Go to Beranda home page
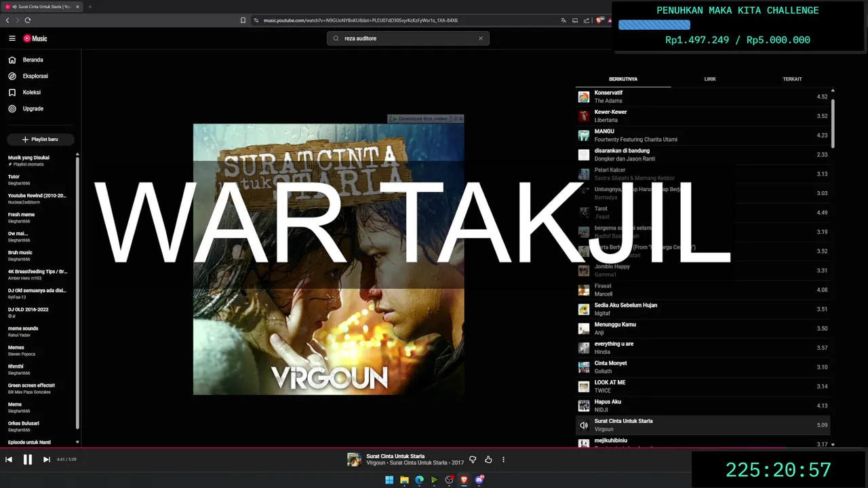The width and height of the screenshot is (868, 488). pos(33,60)
